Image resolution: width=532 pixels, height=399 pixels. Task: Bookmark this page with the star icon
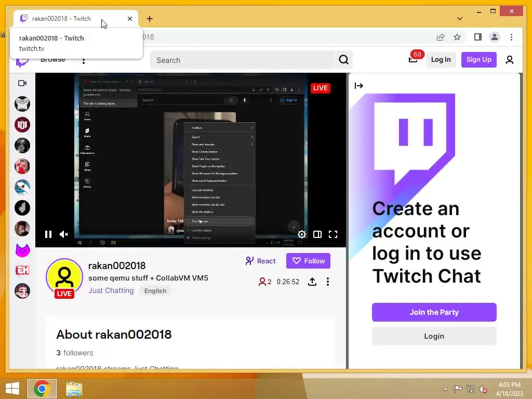point(457,37)
